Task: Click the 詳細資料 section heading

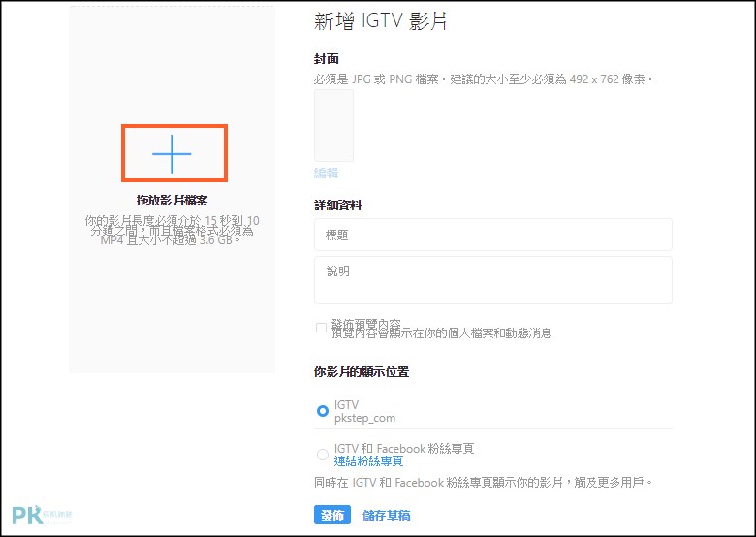Action: coord(338,205)
